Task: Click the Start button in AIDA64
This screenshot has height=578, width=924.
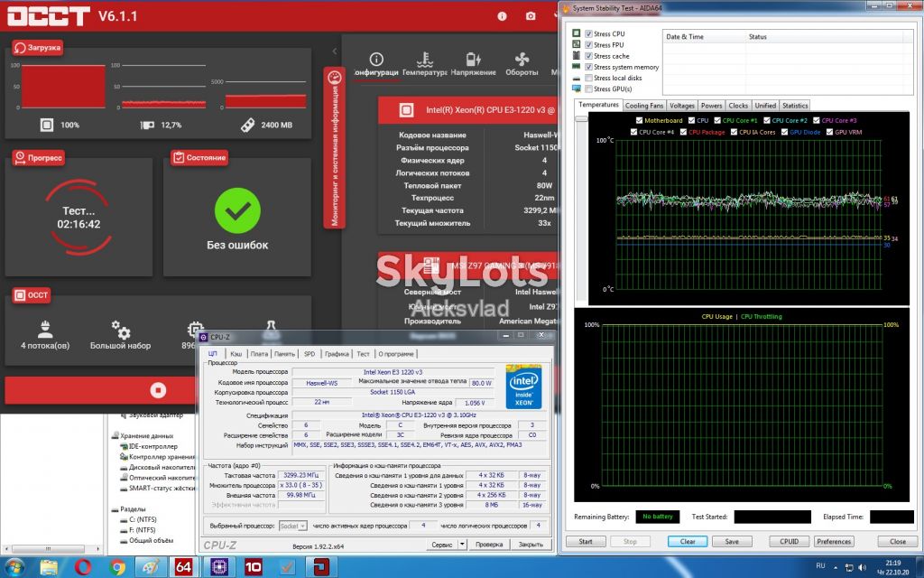Action: (x=586, y=542)
